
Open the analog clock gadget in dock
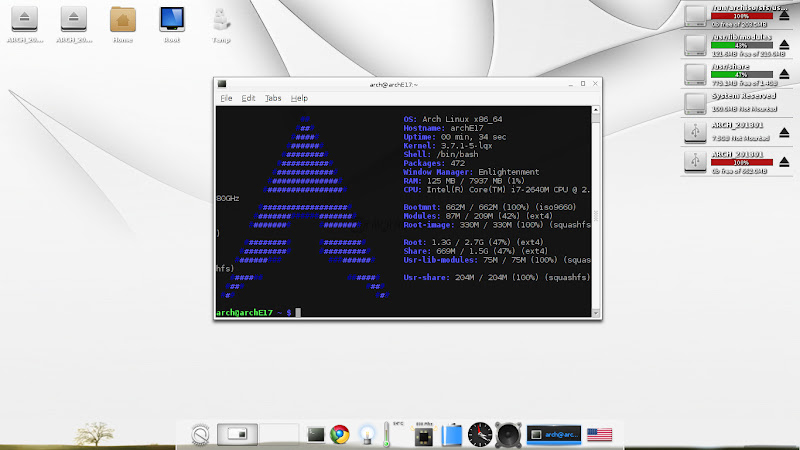tap(480, 434)
